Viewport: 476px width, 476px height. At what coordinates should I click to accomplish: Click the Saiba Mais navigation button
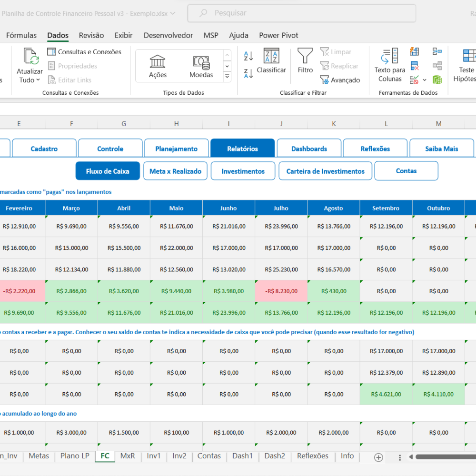tap(441, 149)
